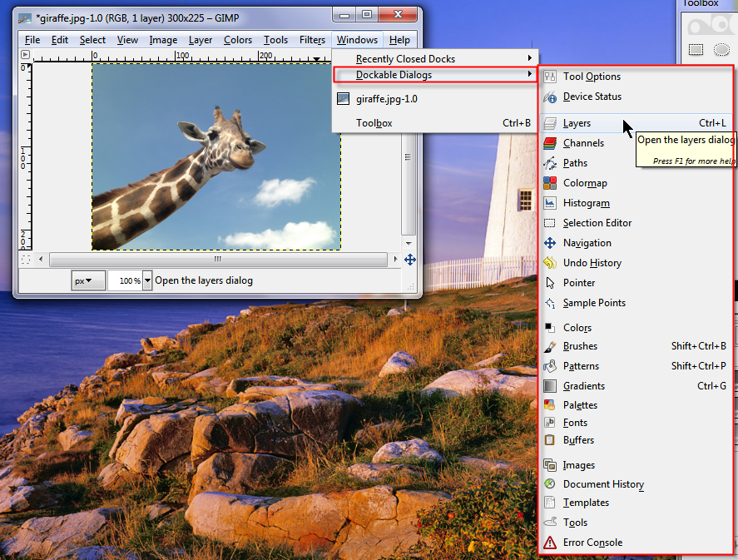Click the Undo History icon
The width and height of the screenshot is (738, 560).
click(549, 263)
